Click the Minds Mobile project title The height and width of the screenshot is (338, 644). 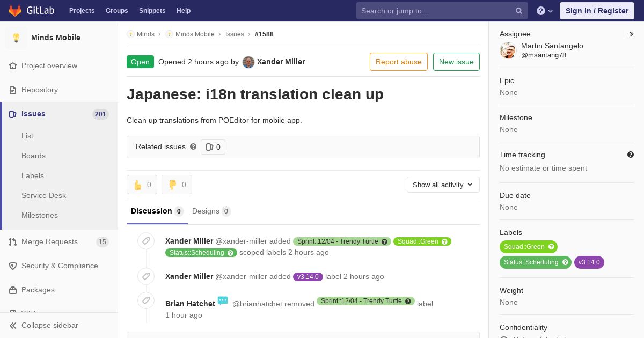[56, 38]
